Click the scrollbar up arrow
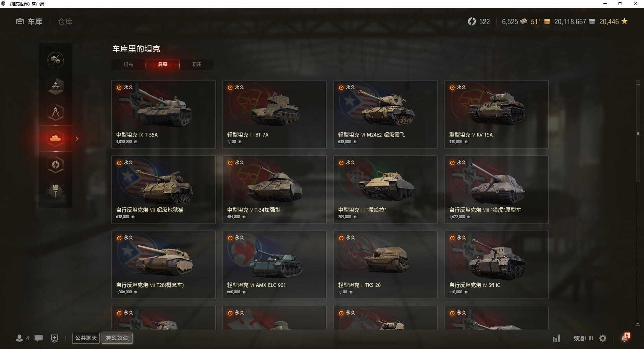This screenshot has height=349, width=644. [638, 82]
